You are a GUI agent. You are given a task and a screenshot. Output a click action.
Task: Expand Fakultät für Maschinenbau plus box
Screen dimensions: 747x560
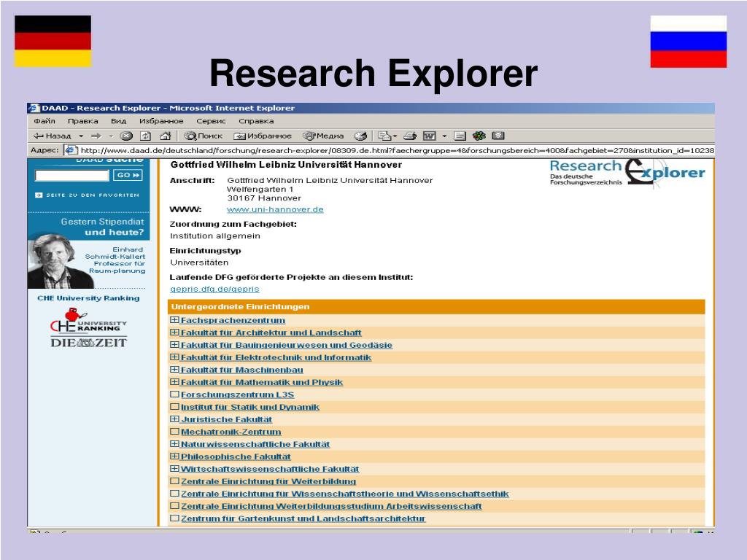pyautogui.click(x=174, y=370)
